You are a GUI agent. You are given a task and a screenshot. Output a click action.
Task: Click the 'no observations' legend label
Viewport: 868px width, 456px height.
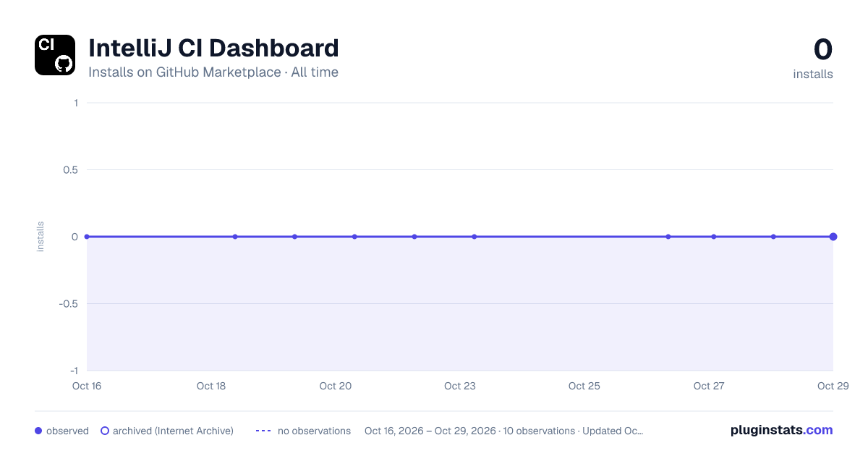pos(314,431)
